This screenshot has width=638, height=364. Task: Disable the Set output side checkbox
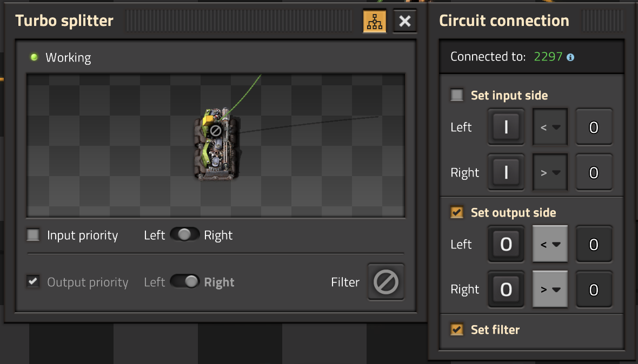[x=457, y=212]
